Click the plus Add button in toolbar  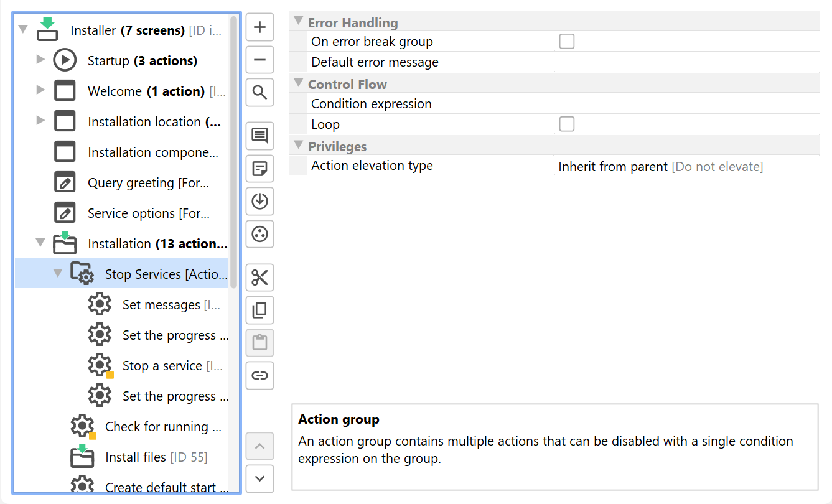coord(259,28)
